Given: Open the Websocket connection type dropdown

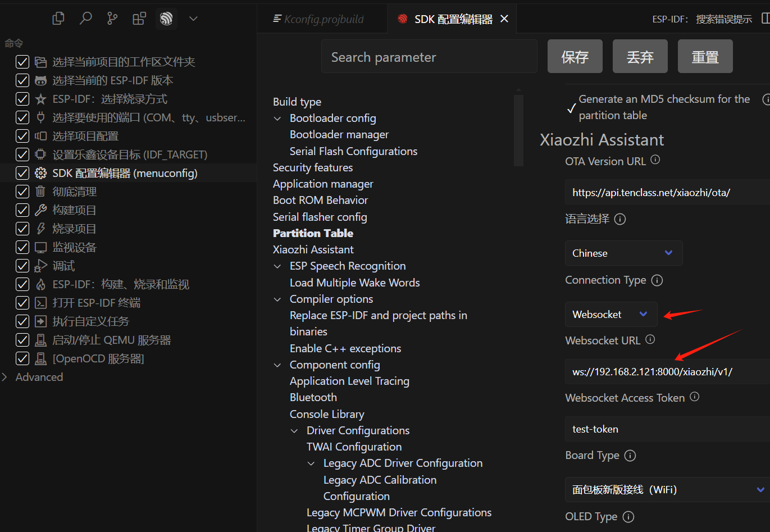Looking at the screenshot, I should tap(610, 315).
